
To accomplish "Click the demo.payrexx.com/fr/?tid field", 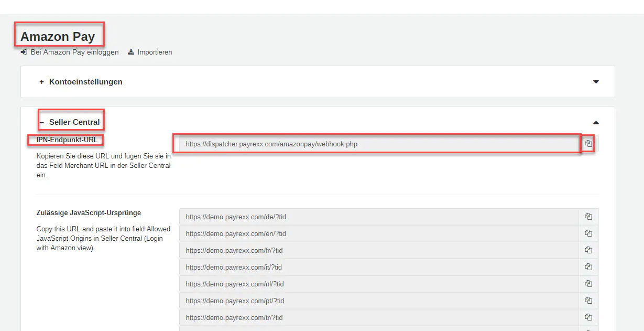I will tap(378, 250).
